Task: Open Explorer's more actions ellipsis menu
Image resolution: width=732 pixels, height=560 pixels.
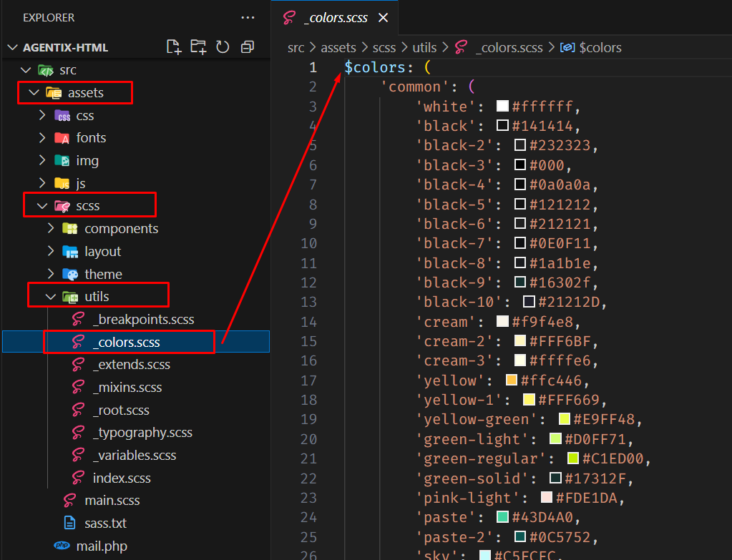Action: point(248,17)
